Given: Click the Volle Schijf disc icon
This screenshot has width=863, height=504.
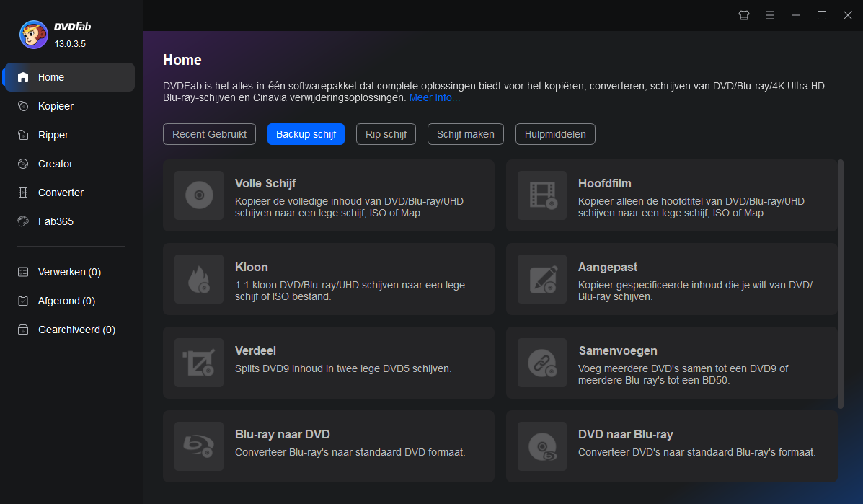Looking at the screenshot, I should point(199,195).
